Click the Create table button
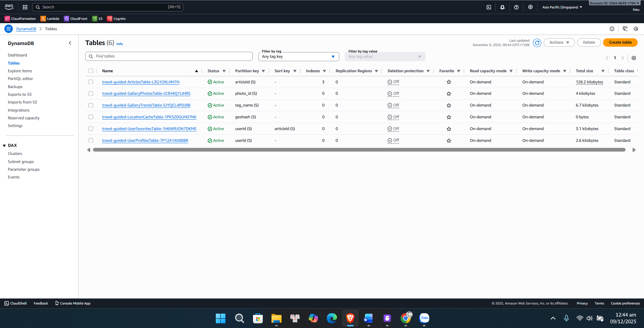Screen dimensions: 644x328 tap(620, 42)
